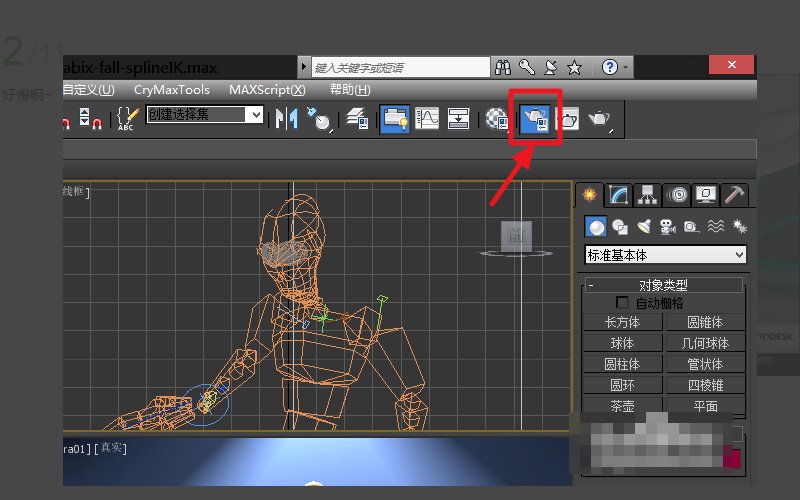The width and height of the screenshot is (800, 500).
Task: Select the Cameras category icon
Action: tap(667, 227)
